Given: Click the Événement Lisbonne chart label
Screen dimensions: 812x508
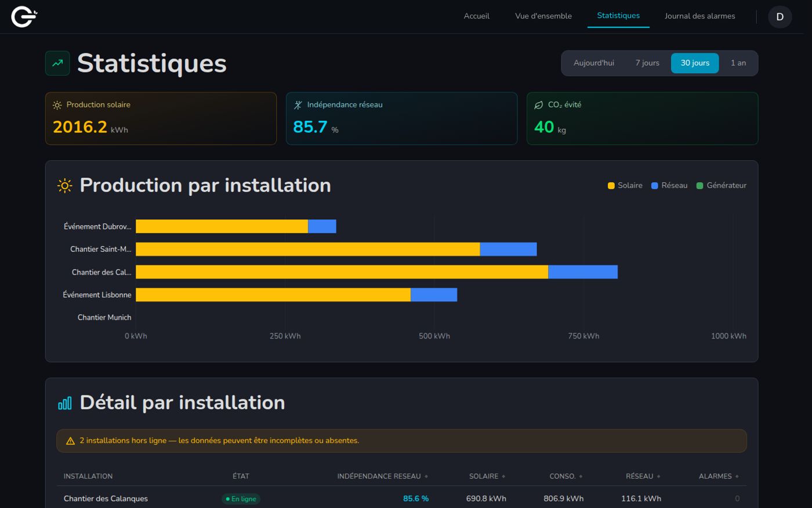Looking at the screenshot, I should click(97, 295).
